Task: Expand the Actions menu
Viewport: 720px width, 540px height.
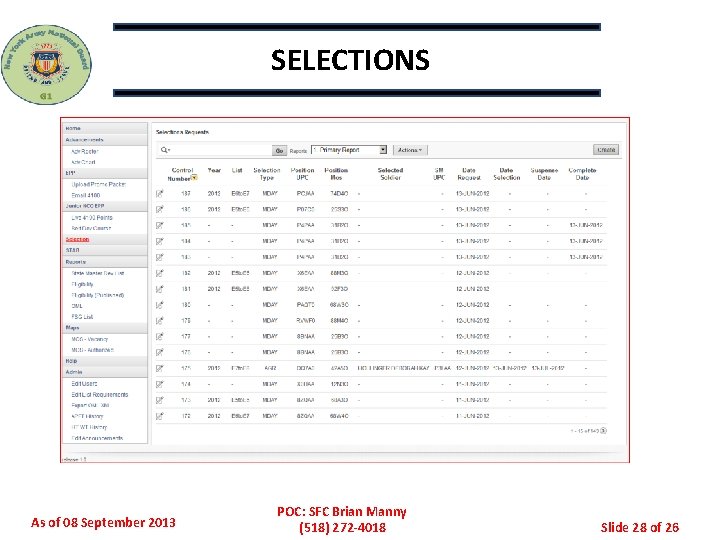Action: click(x=410, y=150)
